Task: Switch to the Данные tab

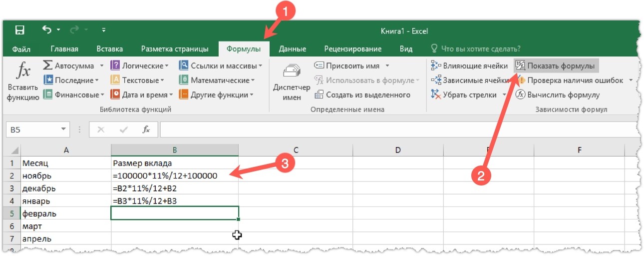Action: (292, 48)
